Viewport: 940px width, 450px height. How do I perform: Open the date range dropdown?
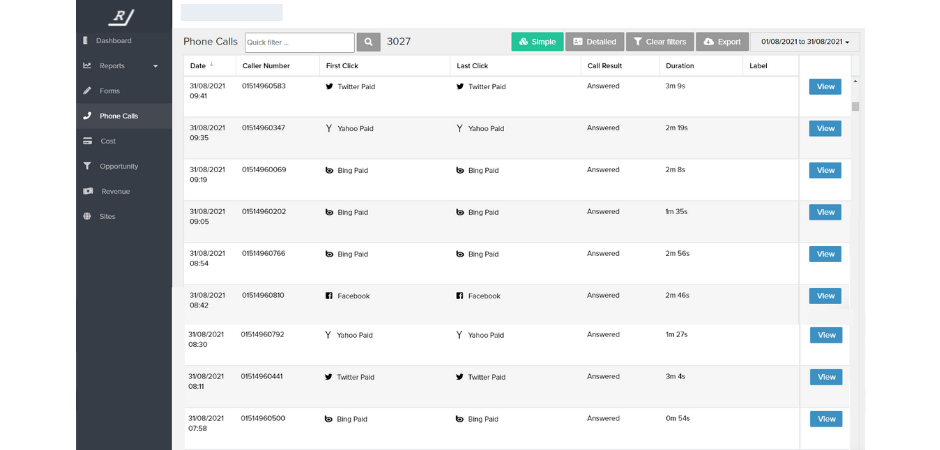(x=805, y=42)
